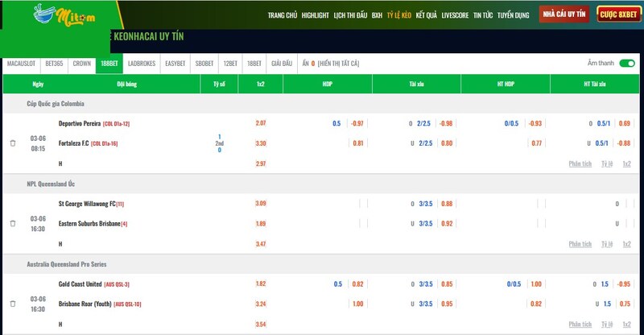Screen dimensions: 644x335
Task: Open KẾT QUẢ menu item
Action: pyautogui.click(x=427, y=15)
